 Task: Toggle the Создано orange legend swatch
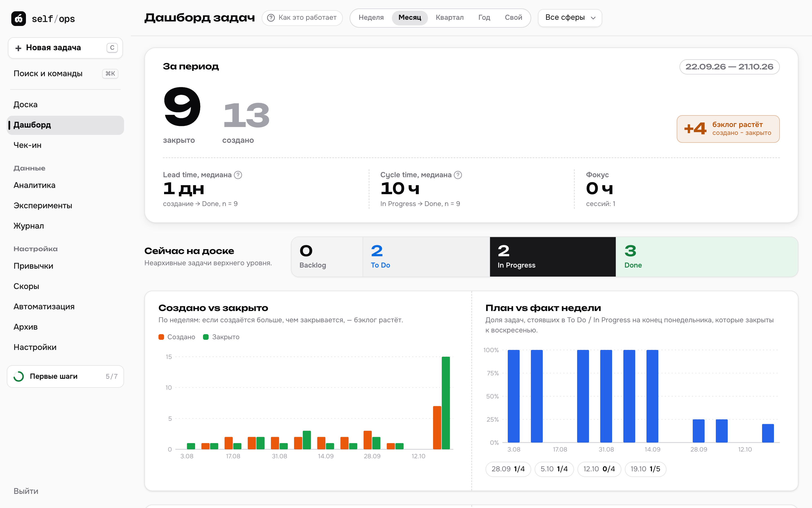(x=161, y=337)
